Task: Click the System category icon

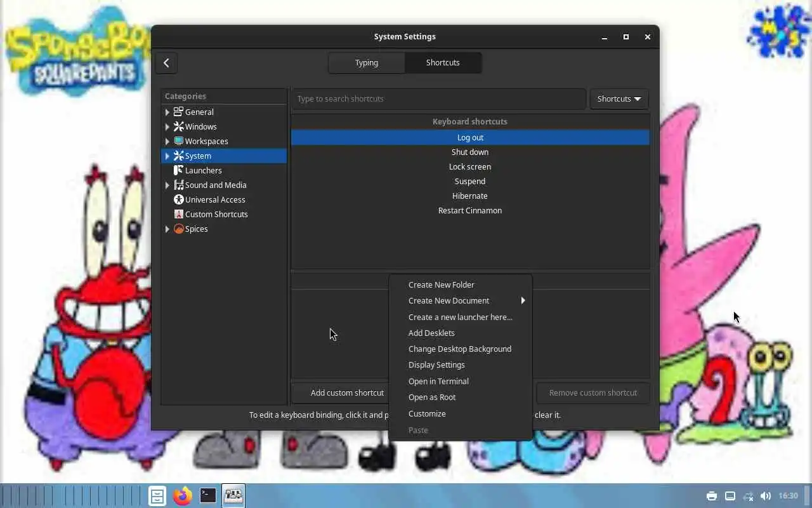Action: tap(179, 156)
